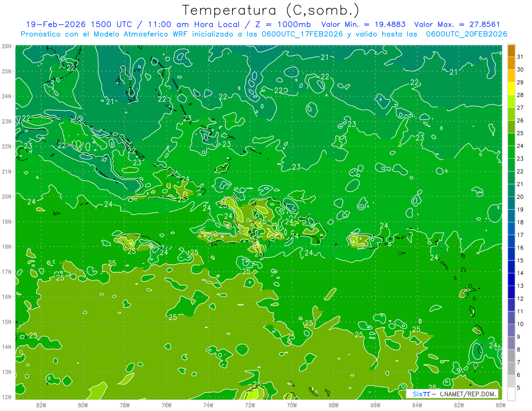Click the SisTT ONAMET/REP.DOM. logo box
The width and height of the screenshot is (532, 411).
(x=452, y=394)
